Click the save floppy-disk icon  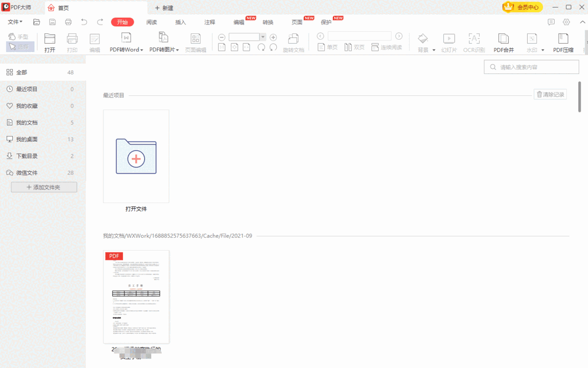(x=52, y=22)
